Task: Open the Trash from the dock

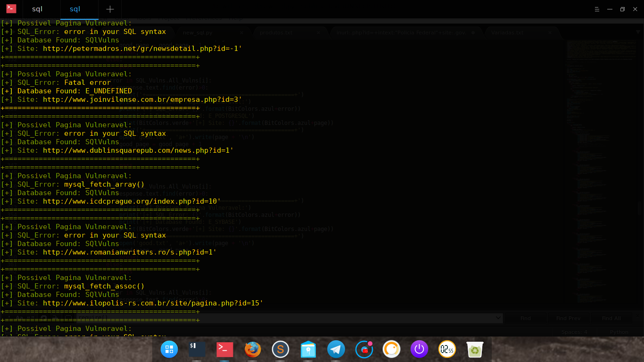Action: [475, 349]
